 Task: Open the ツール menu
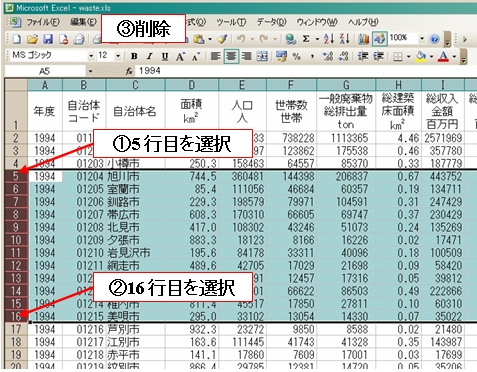coord(231,22)
